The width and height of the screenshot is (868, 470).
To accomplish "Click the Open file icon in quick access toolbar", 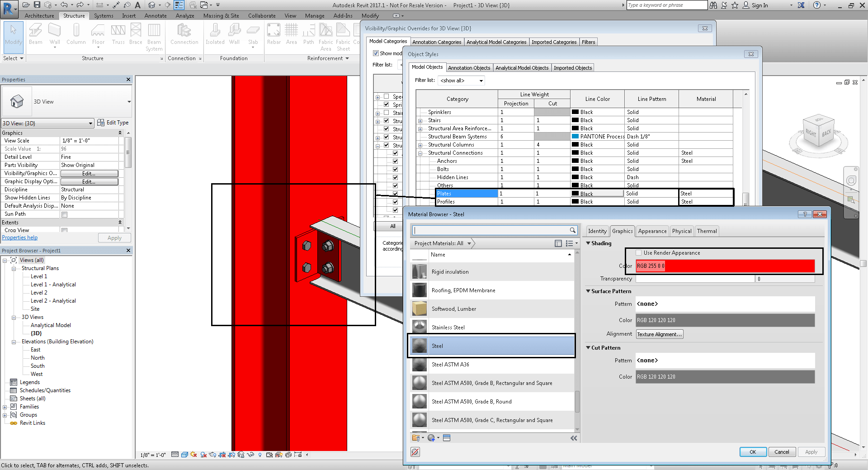I will click(x=26, y=5).
